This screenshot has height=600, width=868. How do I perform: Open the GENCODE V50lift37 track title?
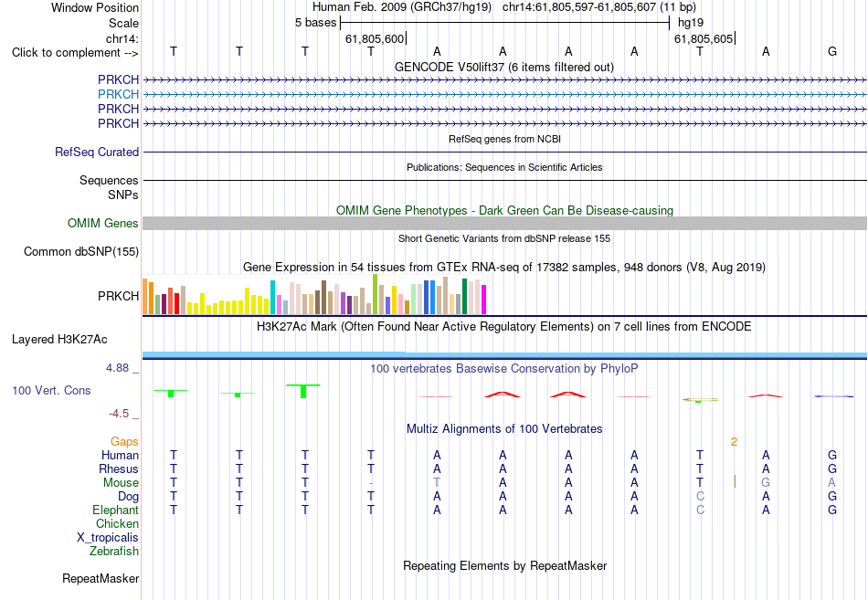point(503,67)
